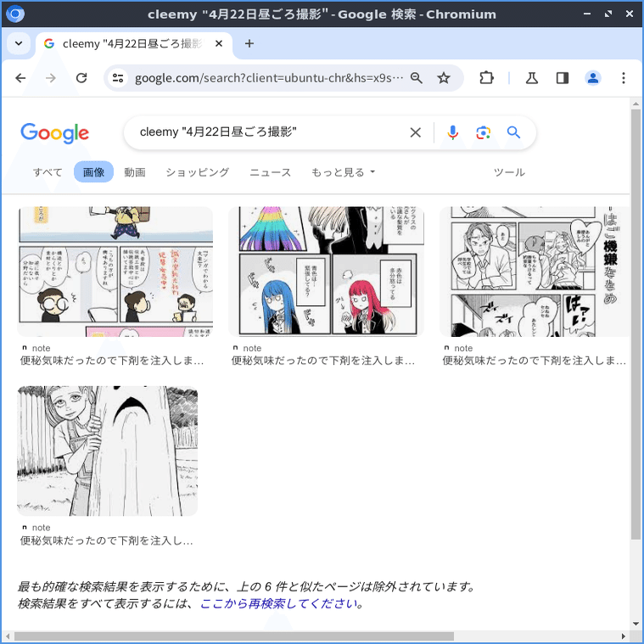Click the scroll up arrow

(x=636, y=104)
